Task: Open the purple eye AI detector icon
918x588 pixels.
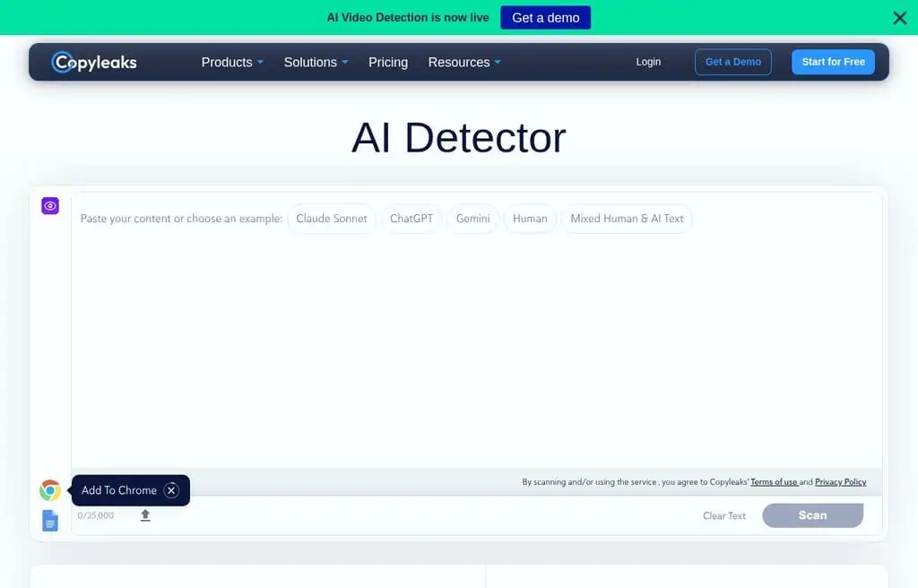Action: tap(50, 205)
